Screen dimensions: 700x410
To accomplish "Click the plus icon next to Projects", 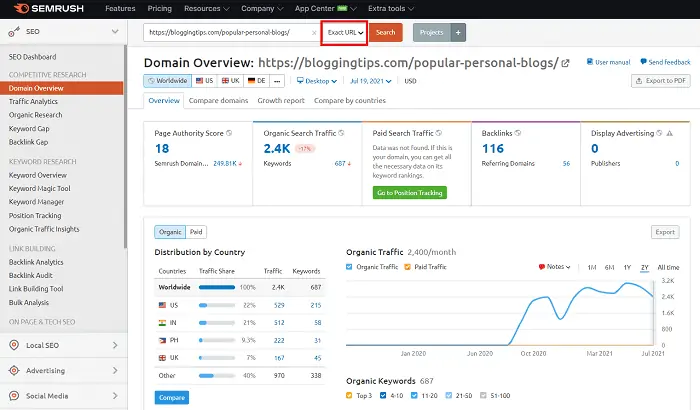I will (459, 33).
